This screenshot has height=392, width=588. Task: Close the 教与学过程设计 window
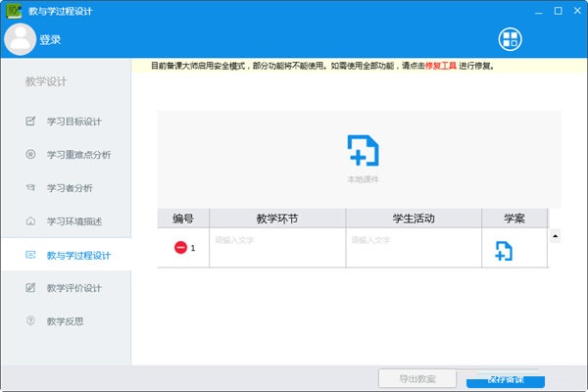tap(577, 11)
